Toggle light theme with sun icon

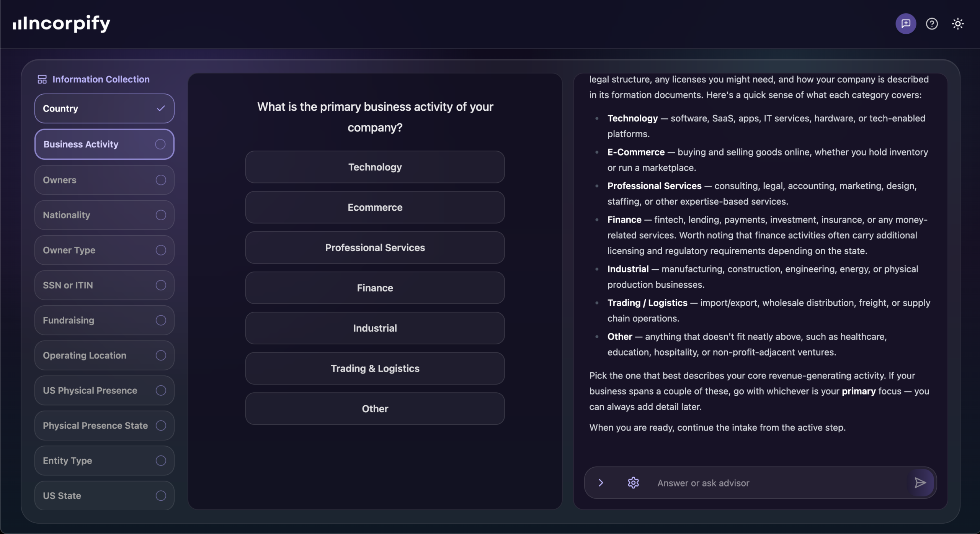pyautogui.click(x=958, y=24)
